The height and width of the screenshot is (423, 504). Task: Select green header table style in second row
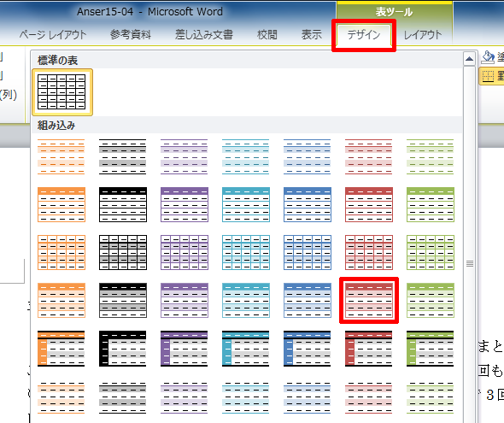431,205
